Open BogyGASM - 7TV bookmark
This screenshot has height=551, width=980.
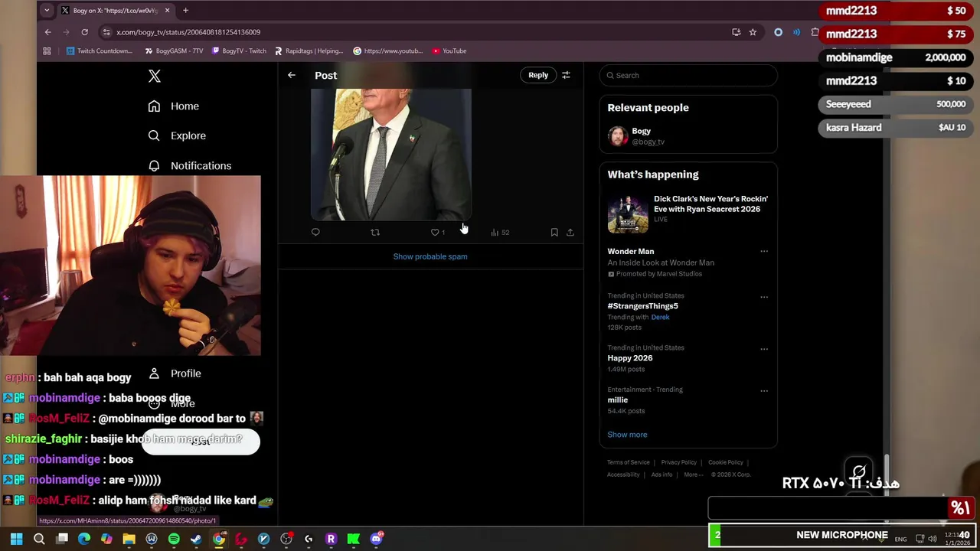tap(174, 51)
